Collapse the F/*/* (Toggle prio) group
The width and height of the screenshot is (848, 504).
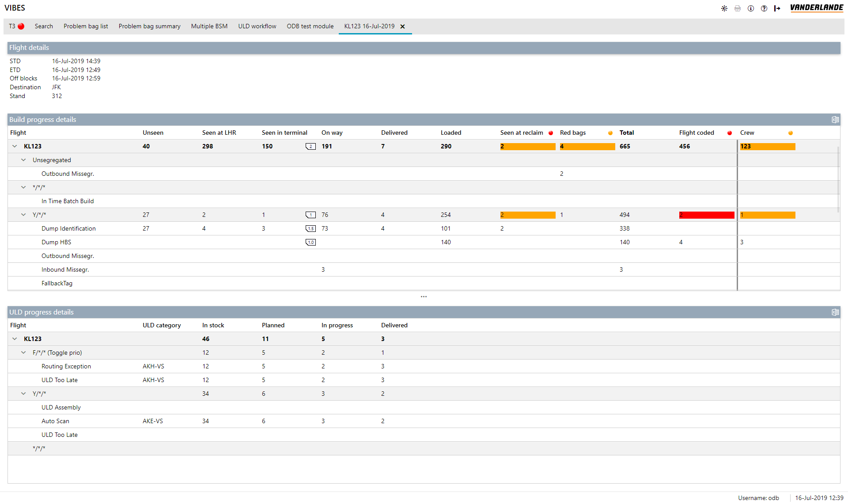[x=23, y=352]
